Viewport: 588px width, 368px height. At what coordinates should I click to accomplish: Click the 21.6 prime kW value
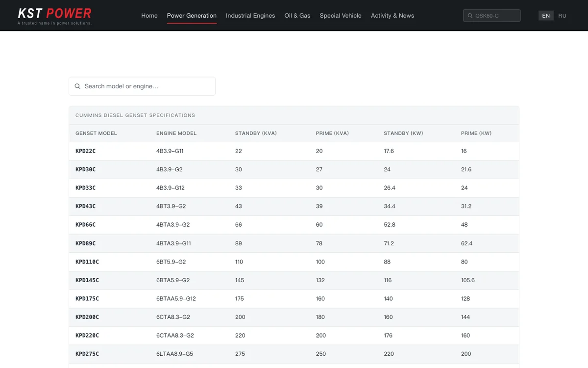coord(466,169)
